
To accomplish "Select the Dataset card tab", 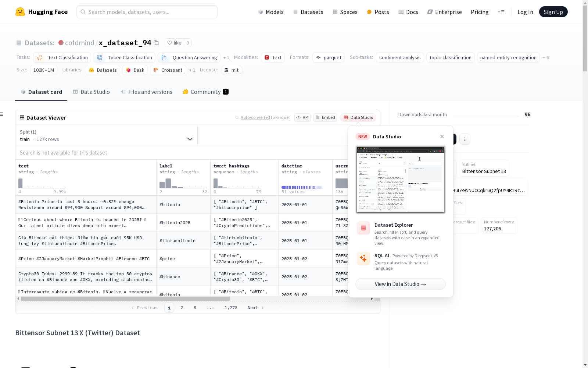I will click(41, 92).
